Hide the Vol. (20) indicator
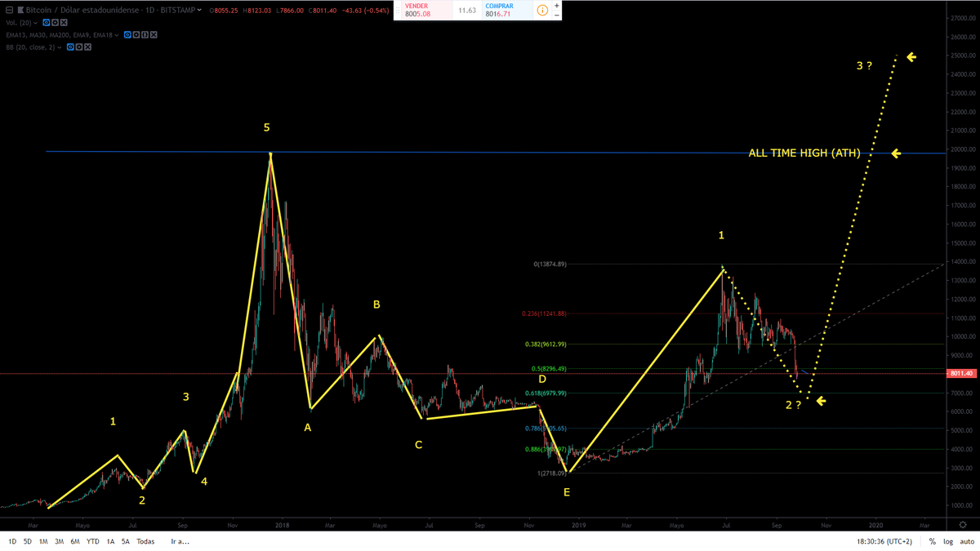This screenshot has height=551, width=980. pos(47,23)
